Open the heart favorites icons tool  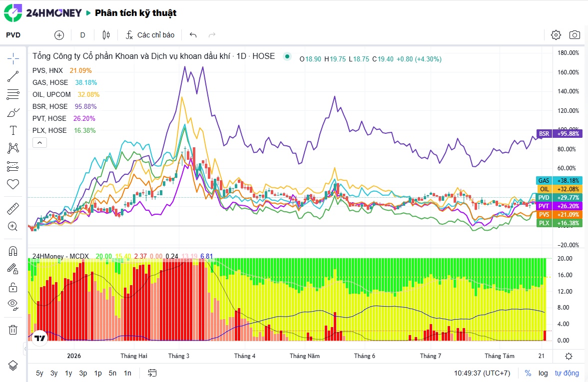[x=13, y=184]
